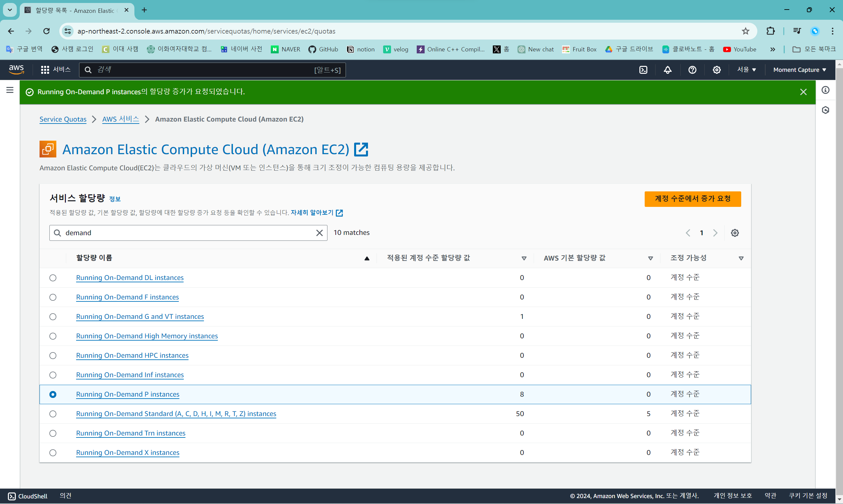This screenshot has height=504, width=843.
Task: Click the AWS search input field
Action: 204,70
